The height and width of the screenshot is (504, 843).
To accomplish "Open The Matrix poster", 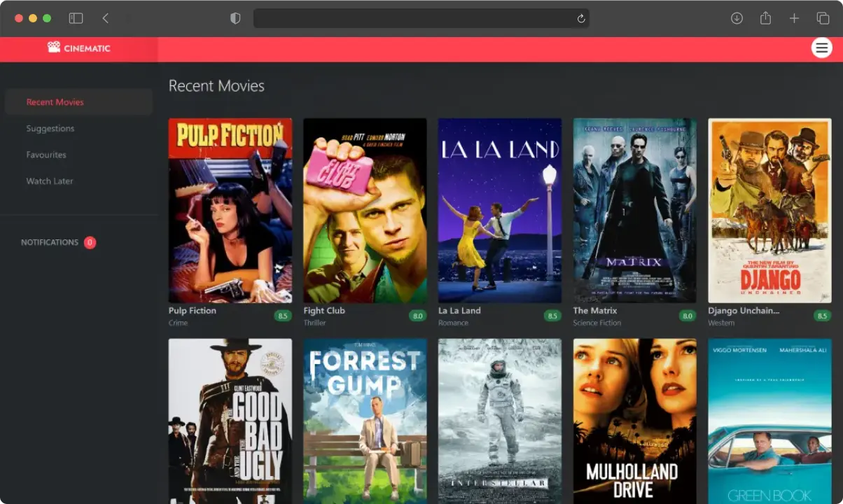I will [635, 211].
